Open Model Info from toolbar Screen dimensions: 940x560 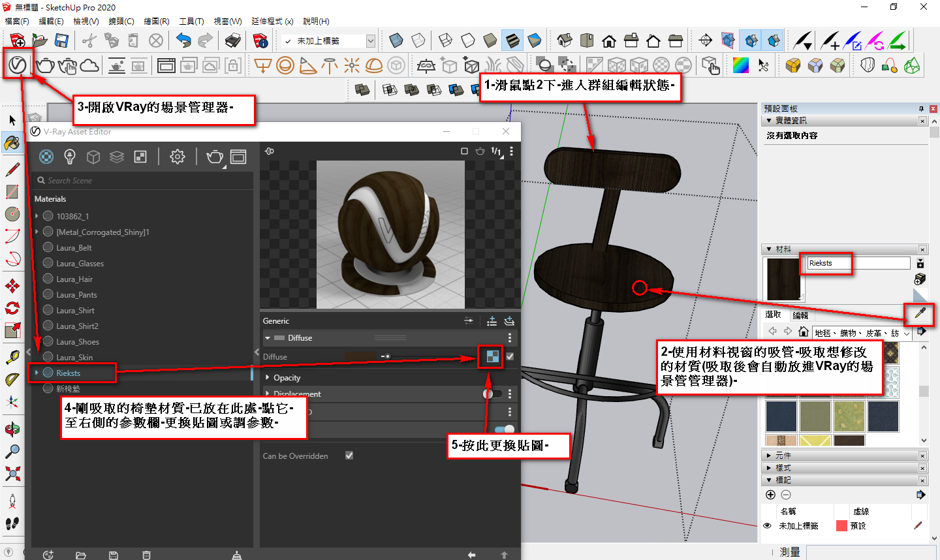tap(260, 41)
